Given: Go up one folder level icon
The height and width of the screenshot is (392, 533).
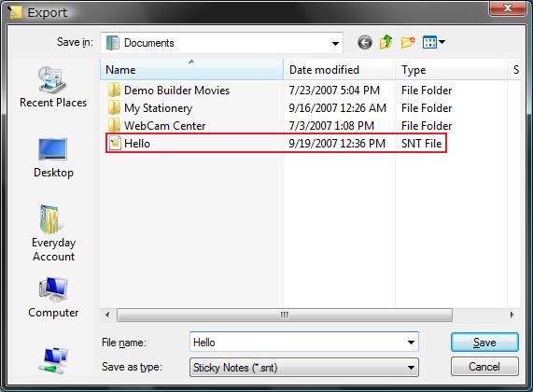Looking at the screenshot, I should (x=386, y=43).
